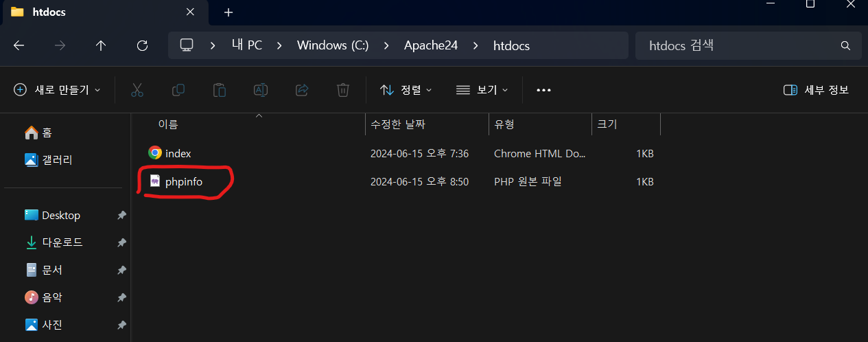This screenshot has width=868, height=342.
Task: Maximize the File Explorer window
Action: (x=810, y=4)
